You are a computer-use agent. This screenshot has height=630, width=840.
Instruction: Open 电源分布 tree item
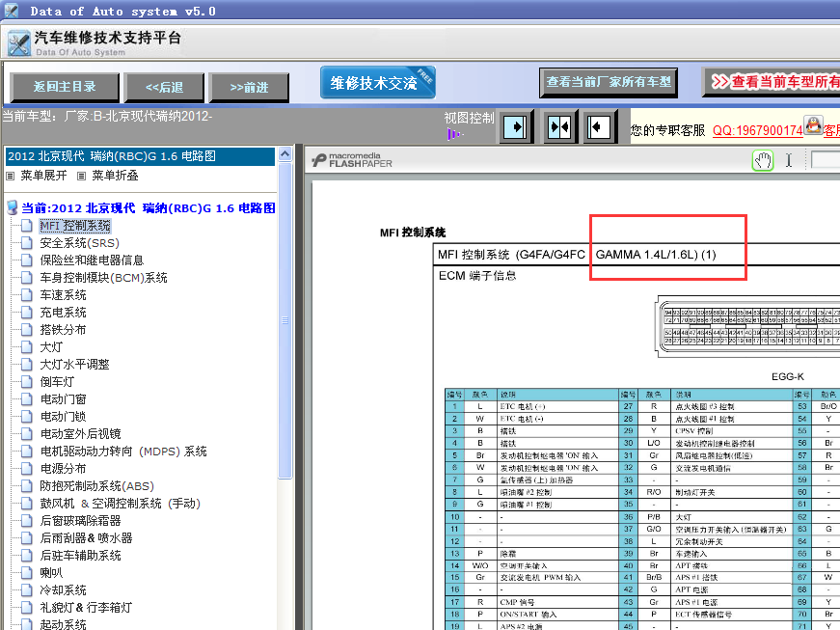pos(64,469)
